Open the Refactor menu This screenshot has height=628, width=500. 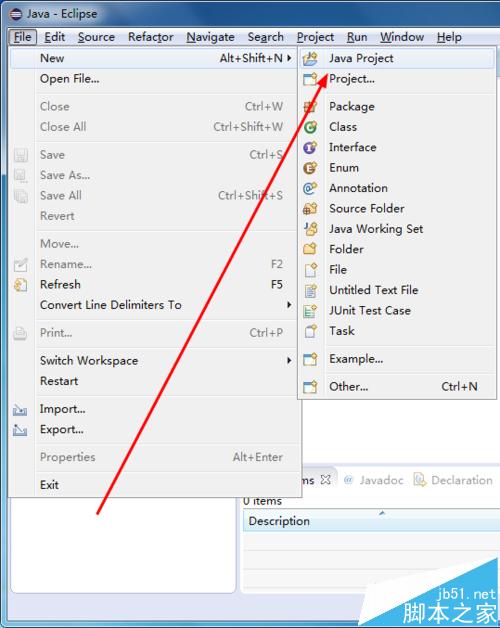coord(151,37)
